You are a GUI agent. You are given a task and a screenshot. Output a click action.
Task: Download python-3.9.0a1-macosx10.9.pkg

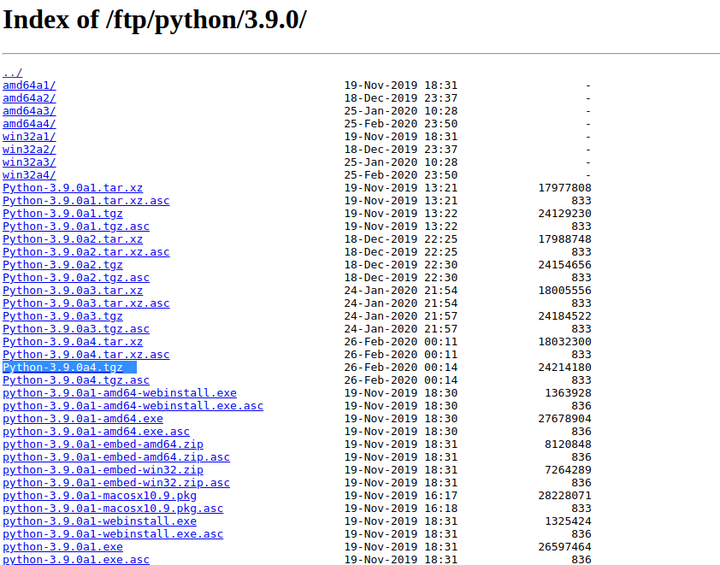pos(99,496)
